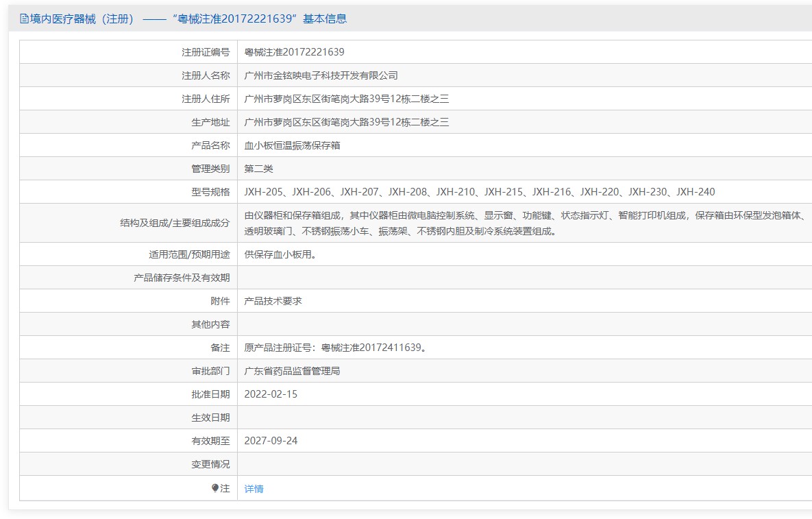The width and height of the screenshot is (812, 519).
Task: Click the 审批部门 row label
Action: (x=210, y=371)
